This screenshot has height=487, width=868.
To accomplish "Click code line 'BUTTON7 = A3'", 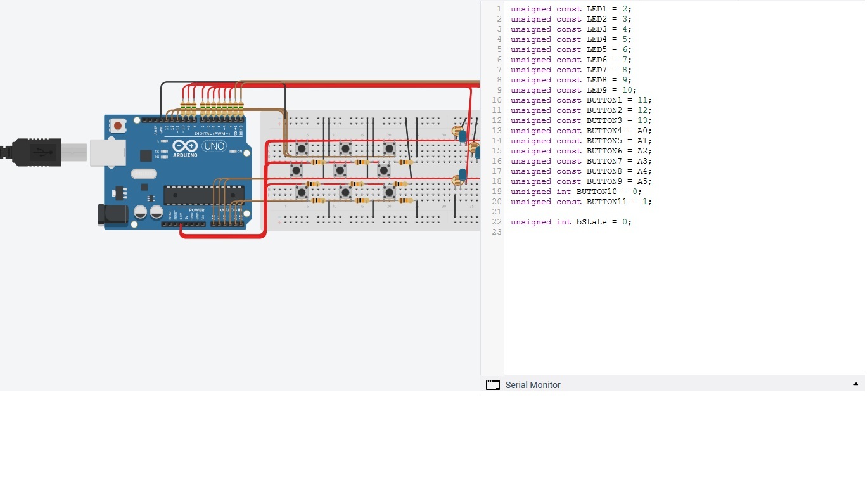I will point(581,161).
